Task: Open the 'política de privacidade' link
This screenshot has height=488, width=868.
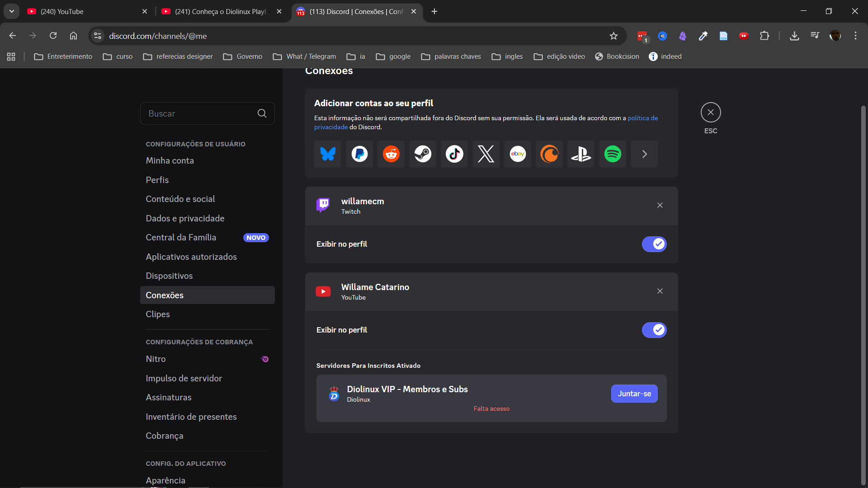Action: coord(642,118)
